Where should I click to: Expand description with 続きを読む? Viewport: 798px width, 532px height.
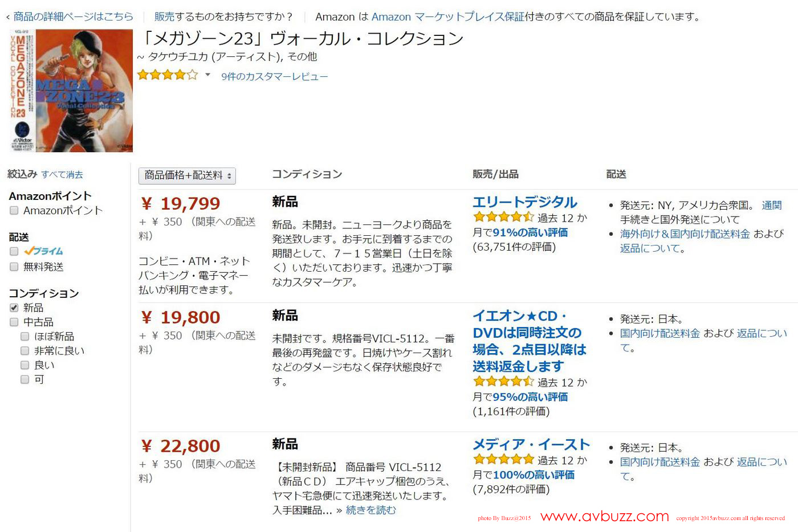[x=370, y=510]
